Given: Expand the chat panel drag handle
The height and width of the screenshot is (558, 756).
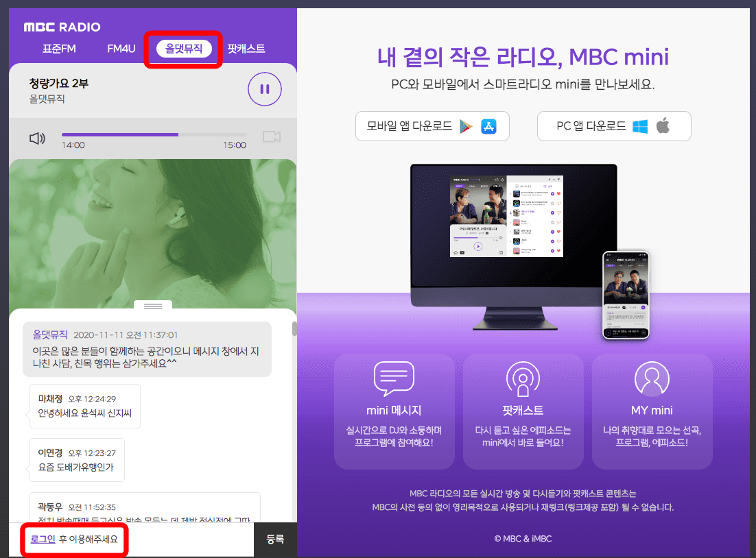Looking at the screenshot, I should [x=153, y=306].
